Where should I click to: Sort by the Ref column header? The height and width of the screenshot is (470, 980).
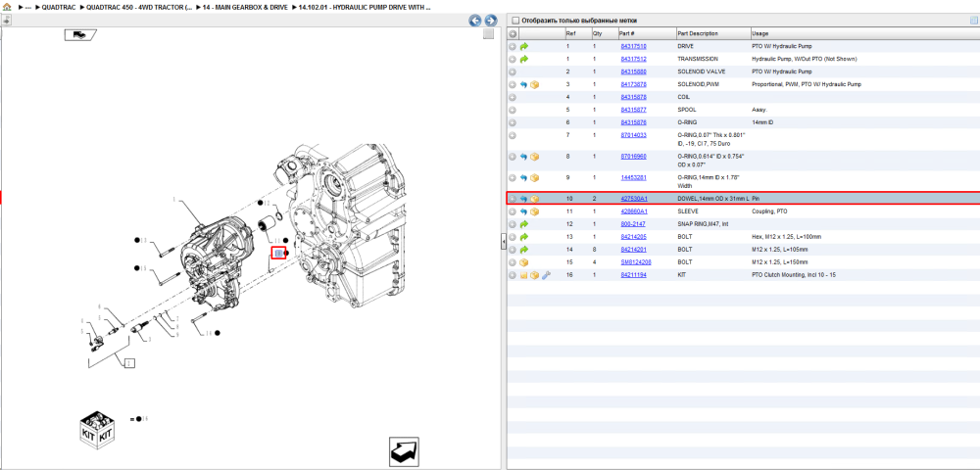click(570, 33)
